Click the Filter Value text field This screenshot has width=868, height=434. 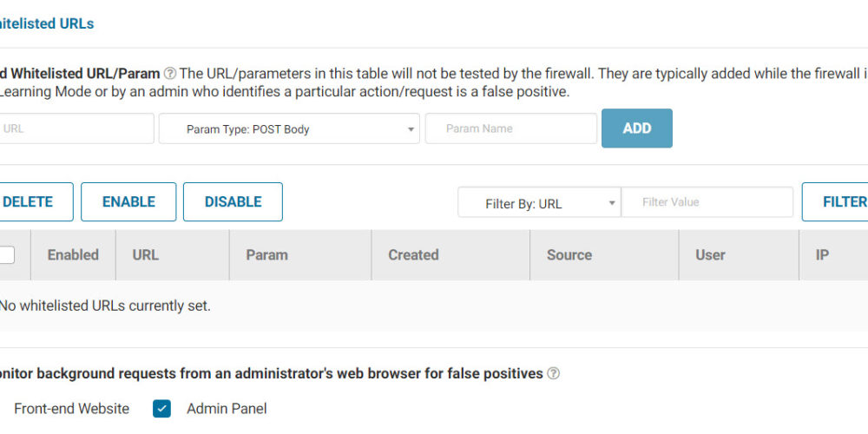tap(707, 202)
